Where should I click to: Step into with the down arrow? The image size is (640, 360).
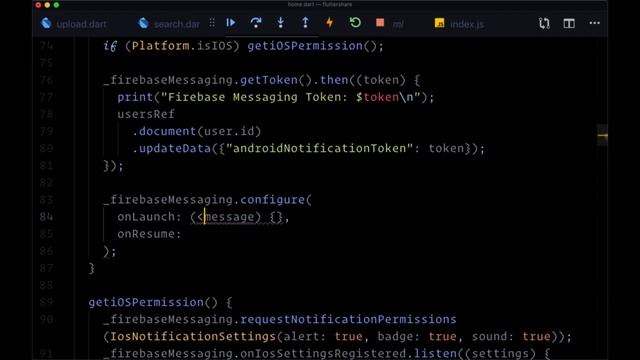(280, 23)
